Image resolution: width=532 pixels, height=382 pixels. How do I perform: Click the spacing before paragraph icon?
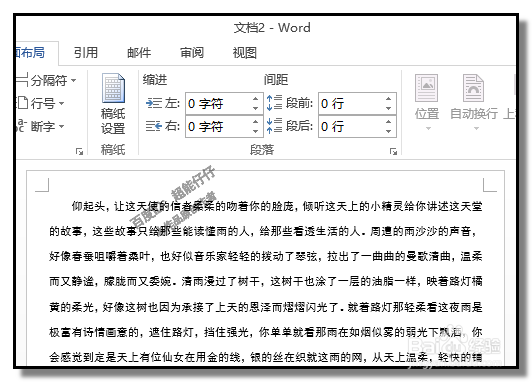point(274,103)
